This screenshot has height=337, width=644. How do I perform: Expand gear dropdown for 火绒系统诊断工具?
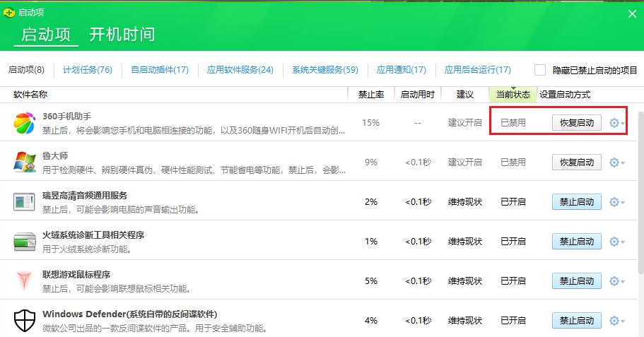click(x=623, y=242)
